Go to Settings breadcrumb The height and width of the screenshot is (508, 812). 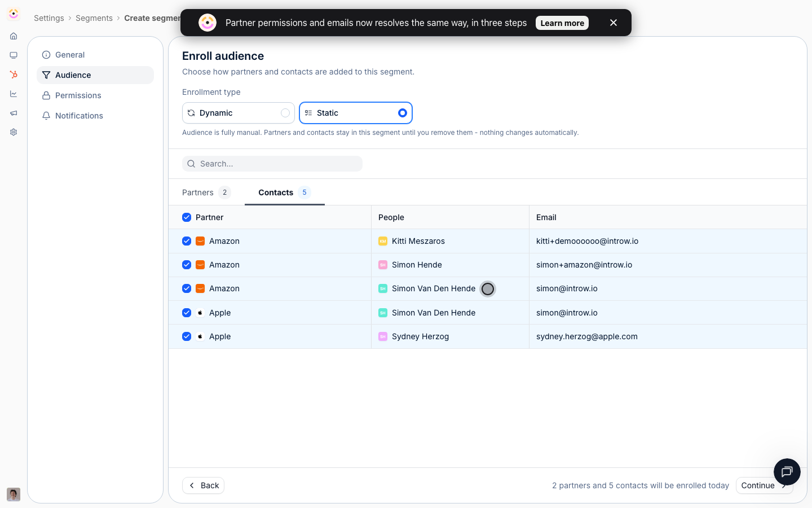click(49, 18)
